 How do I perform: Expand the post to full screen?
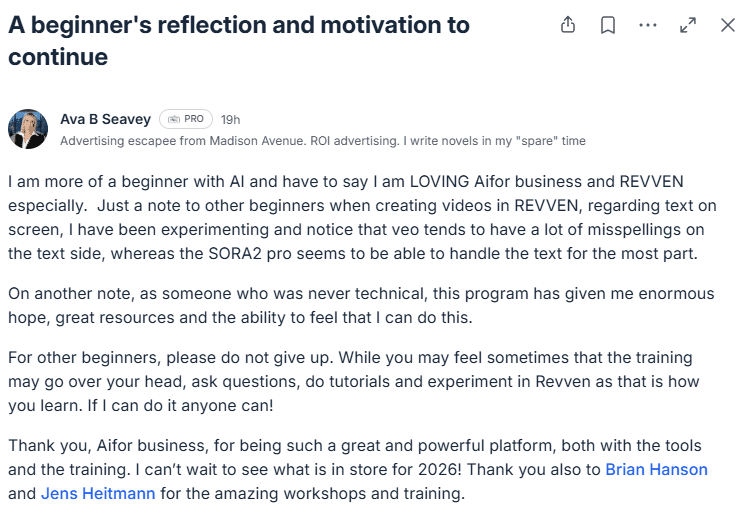click(688, 26)
